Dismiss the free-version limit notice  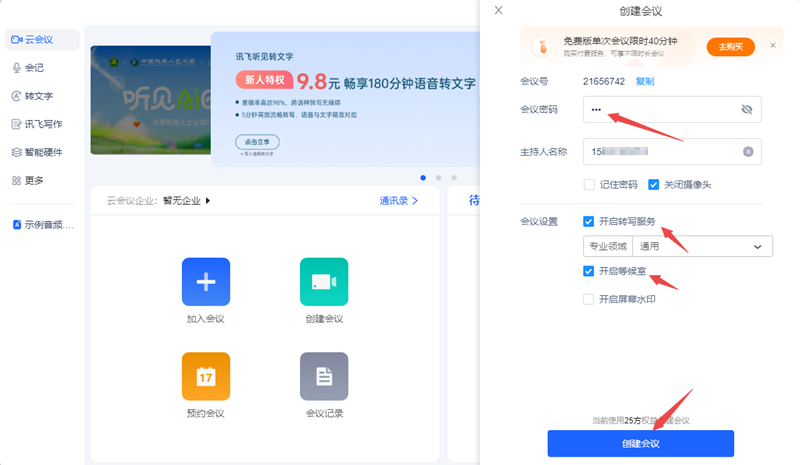(x=773, y=45)
